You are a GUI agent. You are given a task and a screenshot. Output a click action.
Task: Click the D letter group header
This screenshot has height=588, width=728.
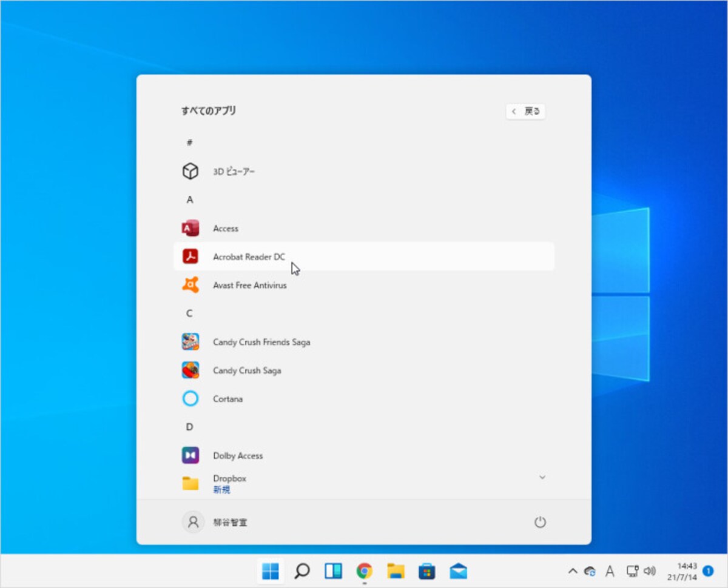[x=189, y=427]
